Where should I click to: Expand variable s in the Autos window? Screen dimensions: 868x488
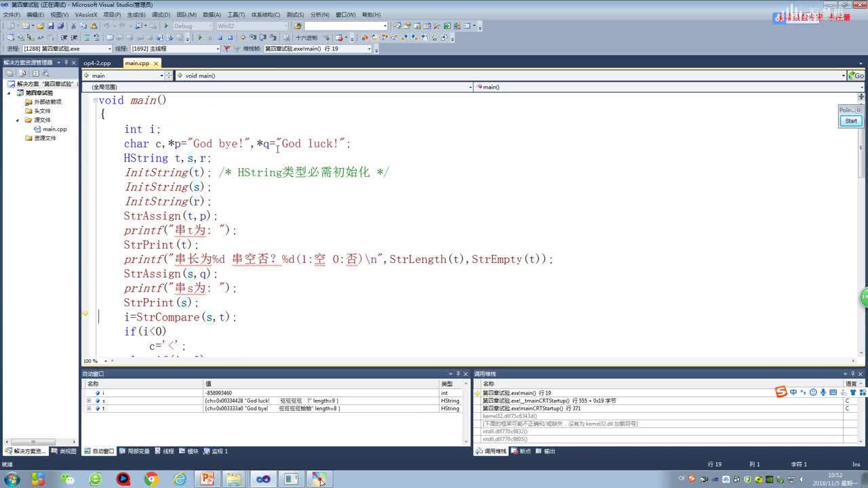point(89,401)
